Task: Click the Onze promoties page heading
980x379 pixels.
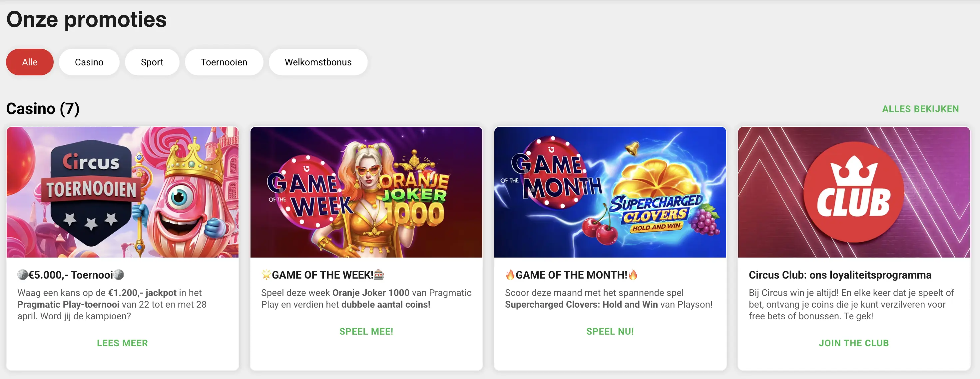Action: pyautogui.click(x=86, y=19)
